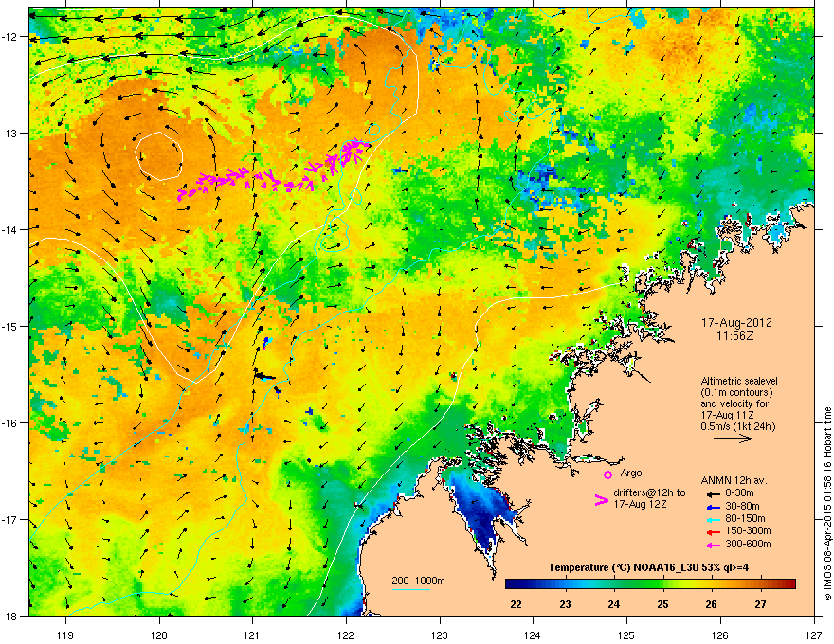The image size is (834, 644).
Task: Click the ANMN 12h av. heading
Action: [x=734, y=480]
